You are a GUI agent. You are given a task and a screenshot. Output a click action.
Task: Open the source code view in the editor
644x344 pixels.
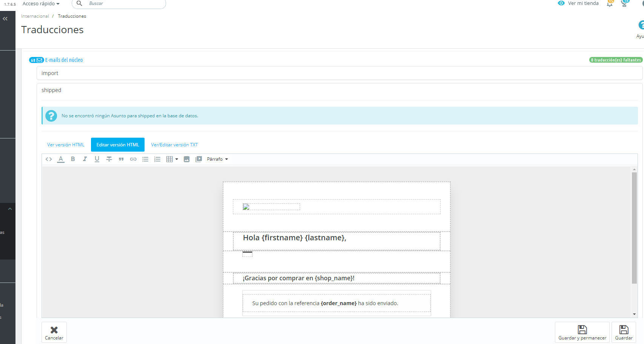pyautogui.click(x=49, y=159)
